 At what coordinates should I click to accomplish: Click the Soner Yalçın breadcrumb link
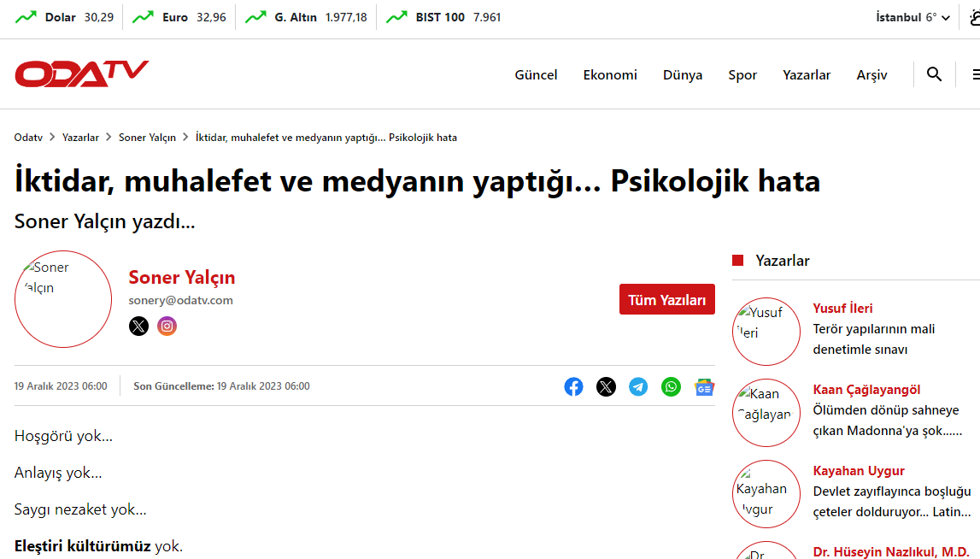click(x=147, y=138)
